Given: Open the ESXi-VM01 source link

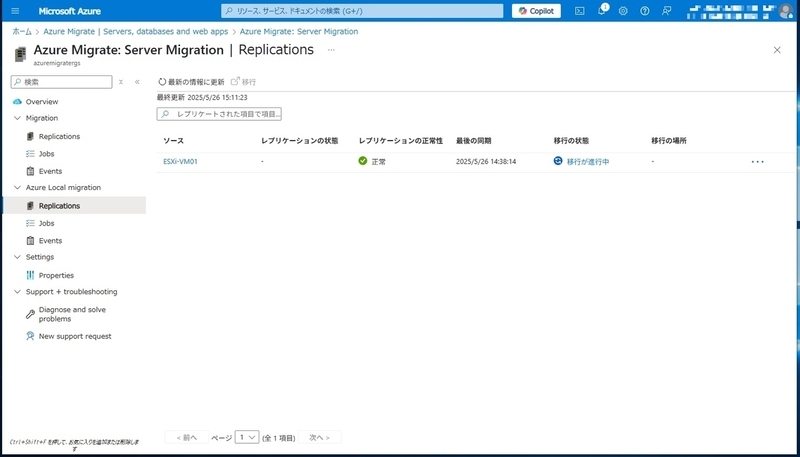Looking at the screenshot, I should [181, 161].
